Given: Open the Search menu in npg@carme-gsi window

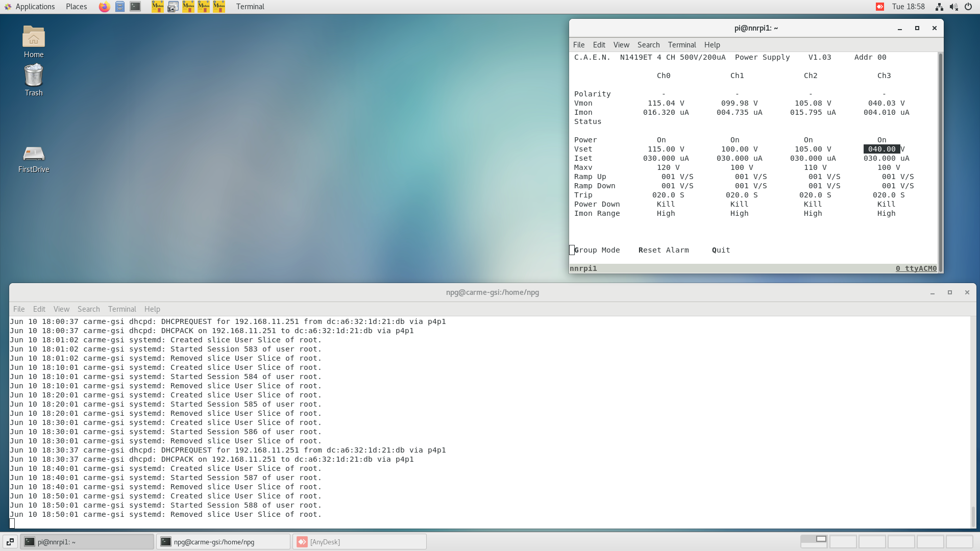Looking at the screenshot, I should (88, 309).
